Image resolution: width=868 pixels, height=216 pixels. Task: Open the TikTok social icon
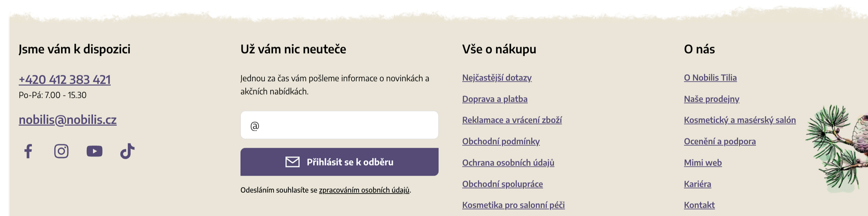pos(127,151)
